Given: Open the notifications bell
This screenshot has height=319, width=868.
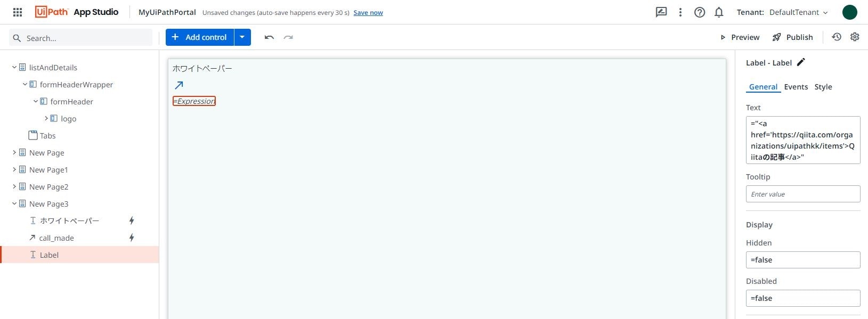Looking at the screenshot, I should 719,12.
